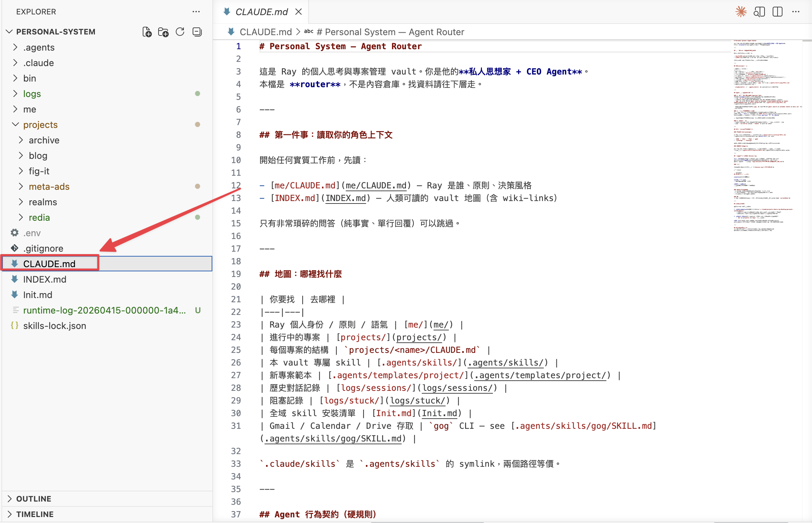Open the Explorer views and more actions menu
The height and width of the screenshot is (523, 812).
[x=196, y=12]
